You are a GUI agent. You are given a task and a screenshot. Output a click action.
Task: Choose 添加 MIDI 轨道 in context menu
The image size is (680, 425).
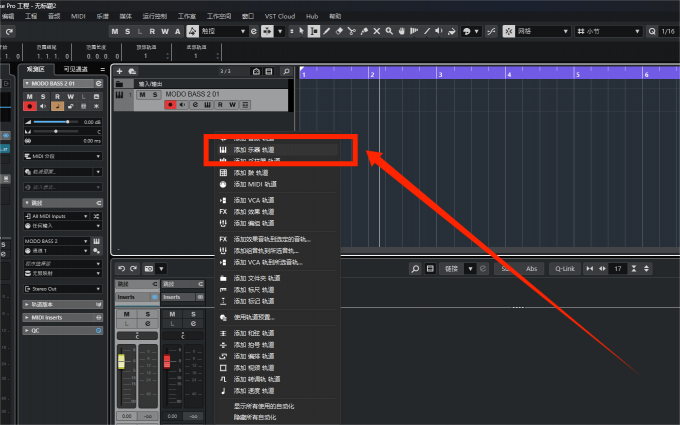pyautogui.click(x=277, y=184)
